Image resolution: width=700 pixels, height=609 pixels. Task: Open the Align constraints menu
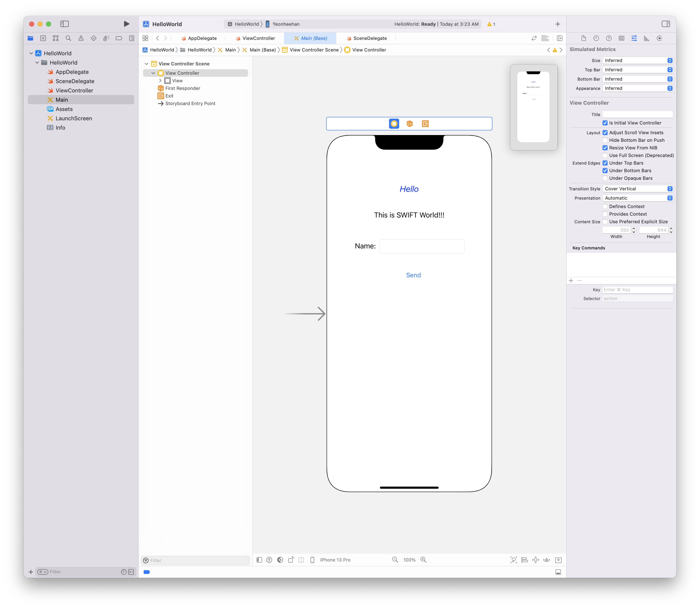525,560
